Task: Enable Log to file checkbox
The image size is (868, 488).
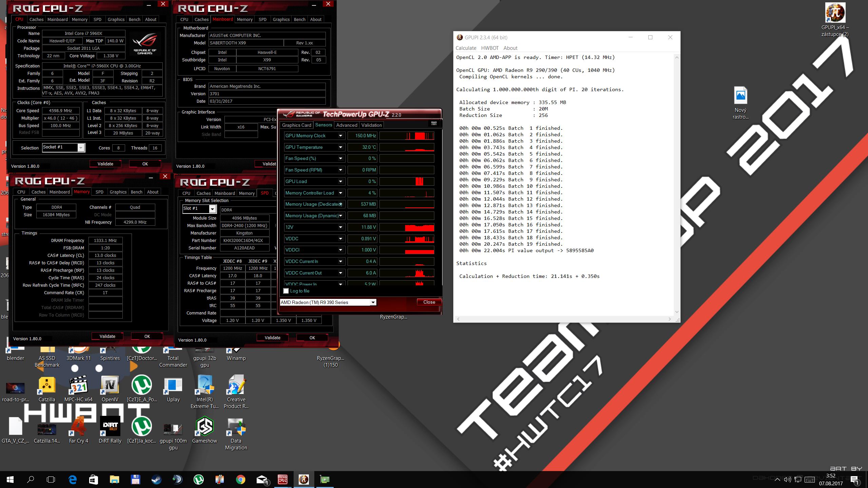Action: pyautogui.click(x=286, y=291)
